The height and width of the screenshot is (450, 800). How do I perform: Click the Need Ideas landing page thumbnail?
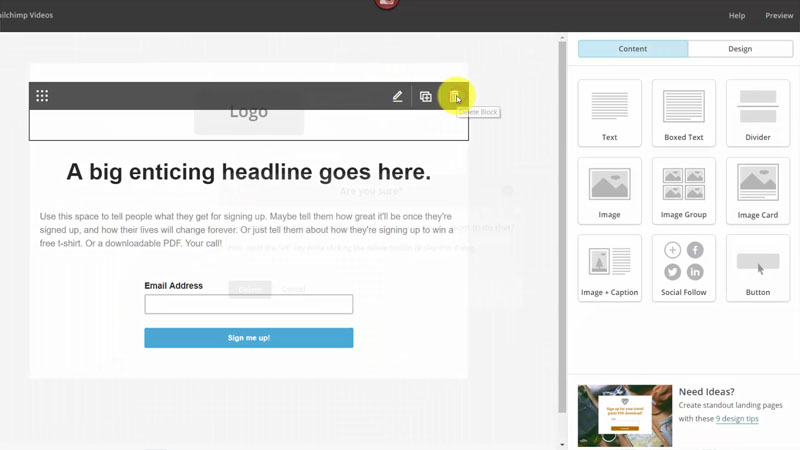point(624,415)
